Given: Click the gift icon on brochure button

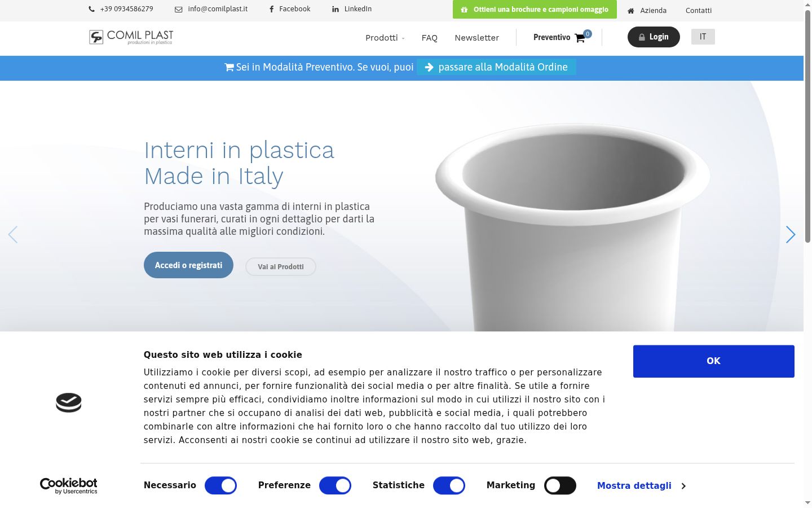Looking at the screenshot, I should (465, 10).
